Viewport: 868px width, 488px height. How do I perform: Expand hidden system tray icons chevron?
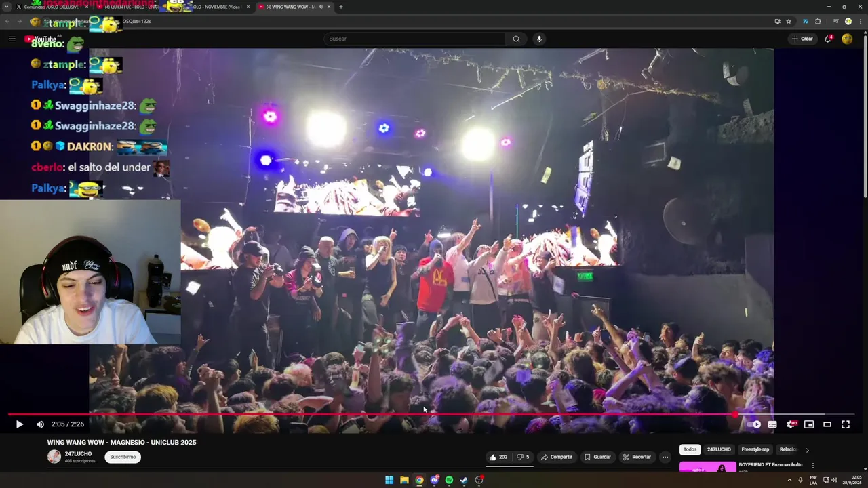coord(789,480)
